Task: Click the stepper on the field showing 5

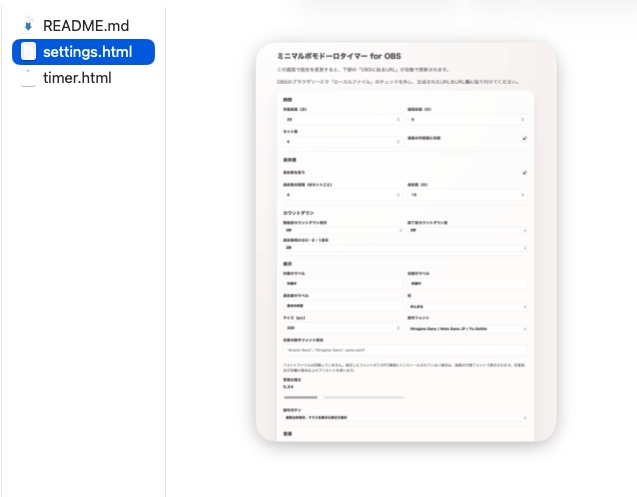Action: pyautogui.click(x=522, y=119)
